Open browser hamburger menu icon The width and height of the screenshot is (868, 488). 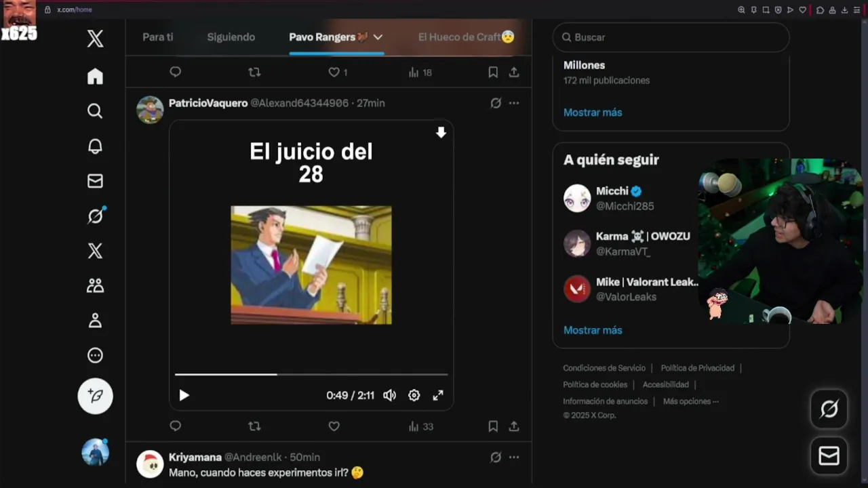[857, 9]
